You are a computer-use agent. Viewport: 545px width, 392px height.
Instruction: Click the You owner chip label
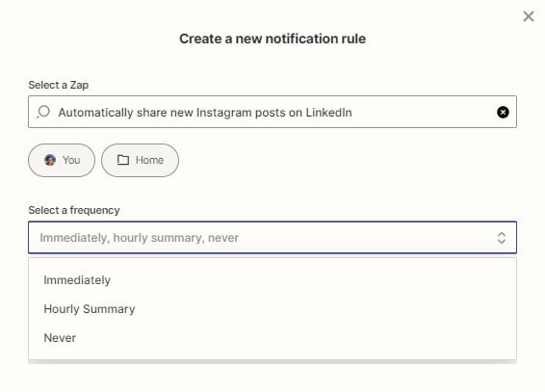71,160
